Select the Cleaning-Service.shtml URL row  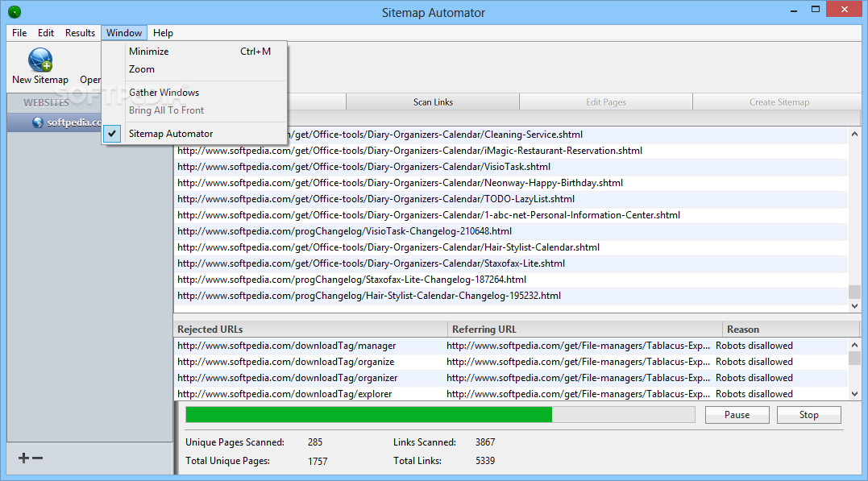click(x=511, y=135)
